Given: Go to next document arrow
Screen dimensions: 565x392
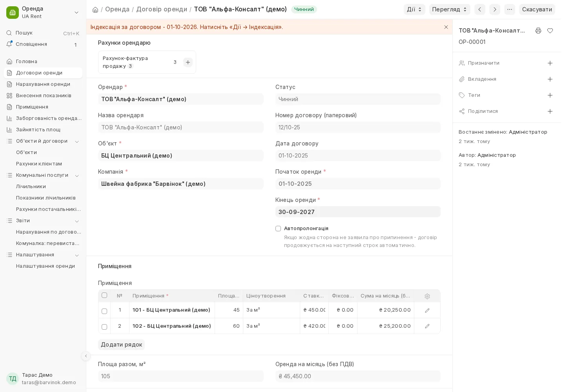Looking at the screenshot, I should 495,9.
